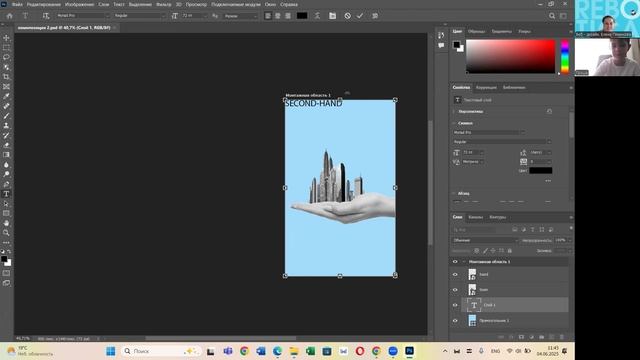Open font family dropdown in options bar
The width and height of the screenshot is (640, 360).
pos(107,16)
